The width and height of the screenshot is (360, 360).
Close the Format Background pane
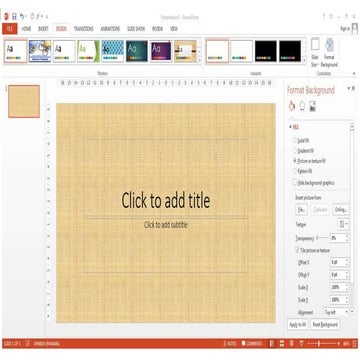[354, 88]
